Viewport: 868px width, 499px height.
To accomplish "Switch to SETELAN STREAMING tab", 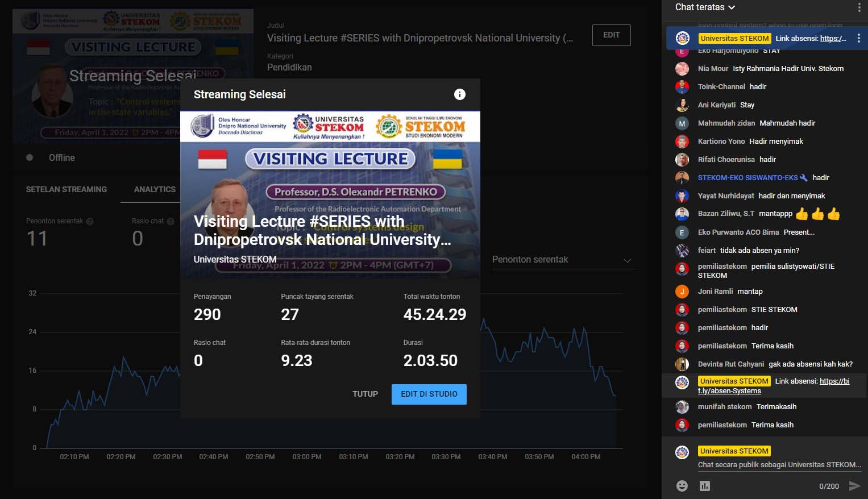I will pos(67,189).
